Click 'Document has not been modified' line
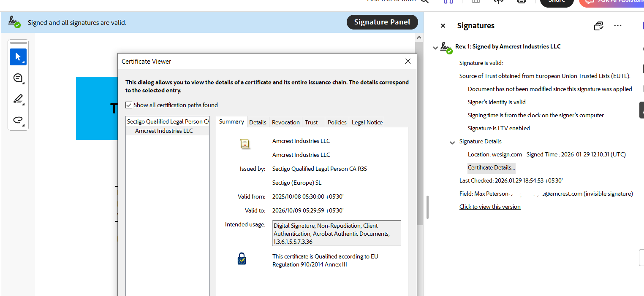This screenshot has width=644, height=296. [x=550, y=89]
